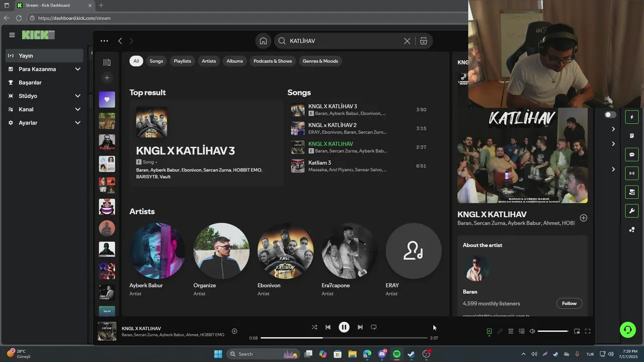Screen dimensions: 644x362
Task: Open the Kick hamburger menu
Action: 12,35
